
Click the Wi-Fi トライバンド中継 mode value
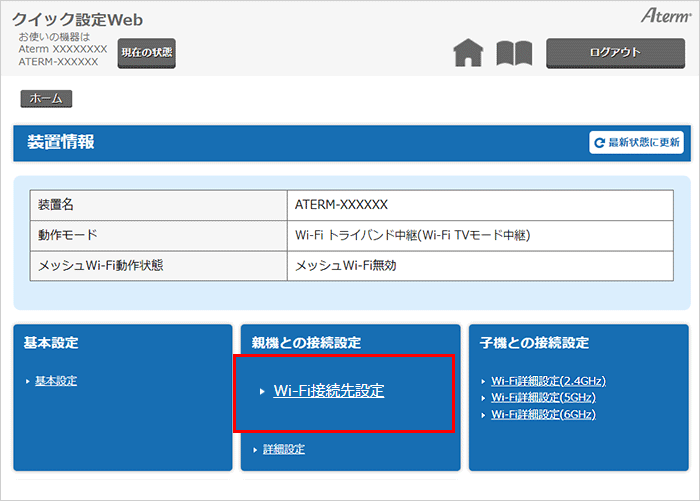coord(412,236)
